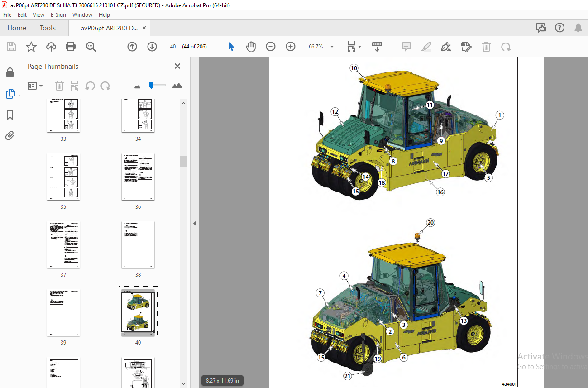The width and height of the screenshot is (588, 388).
Task: Zoom in with the plus circle
Action: (291, 47)
